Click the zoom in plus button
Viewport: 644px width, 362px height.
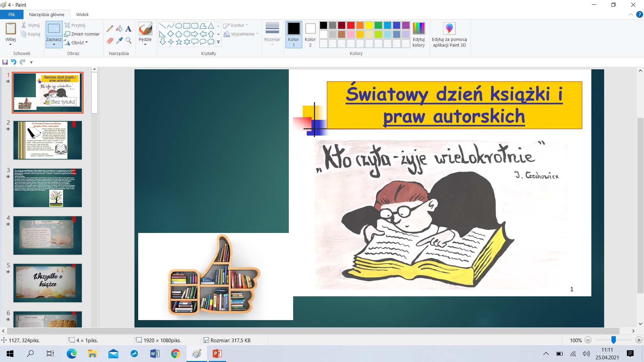tap(639, 340)
